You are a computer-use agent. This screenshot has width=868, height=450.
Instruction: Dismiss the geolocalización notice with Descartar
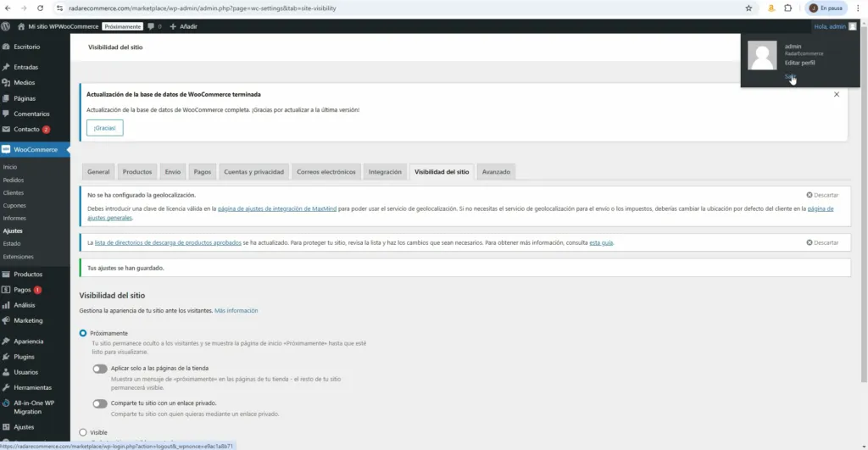click(822, 196)
